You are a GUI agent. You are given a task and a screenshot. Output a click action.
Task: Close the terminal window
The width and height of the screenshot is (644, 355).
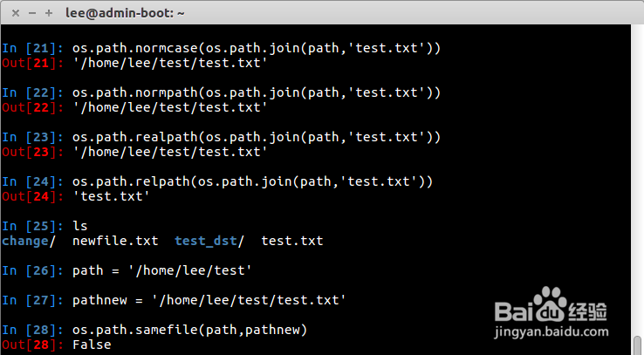[x=15, y=13]
